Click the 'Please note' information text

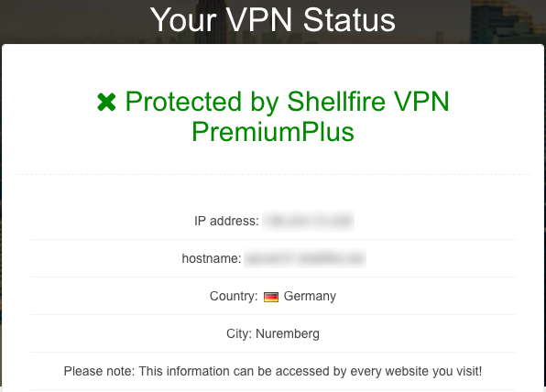pos(273,372)
